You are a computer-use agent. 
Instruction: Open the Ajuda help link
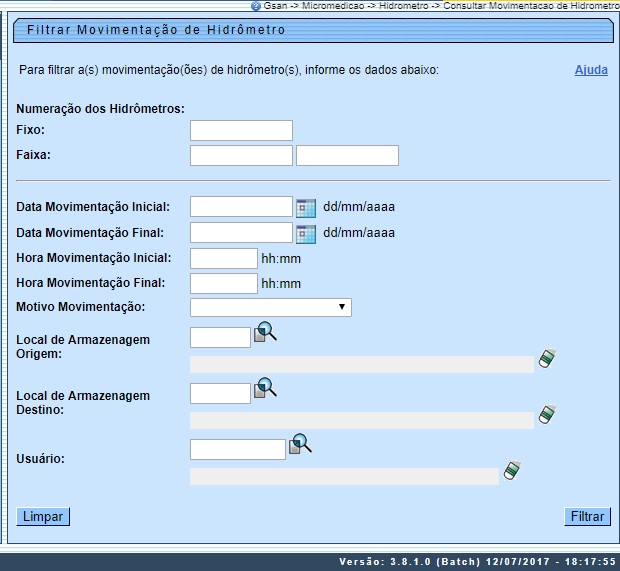[x=590, y=70]
